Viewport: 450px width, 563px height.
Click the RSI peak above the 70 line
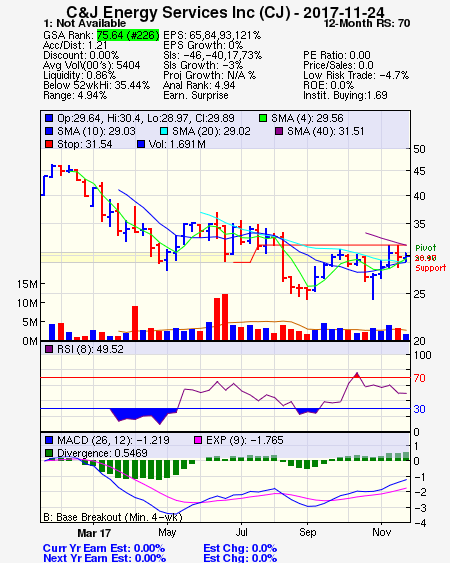356,375
